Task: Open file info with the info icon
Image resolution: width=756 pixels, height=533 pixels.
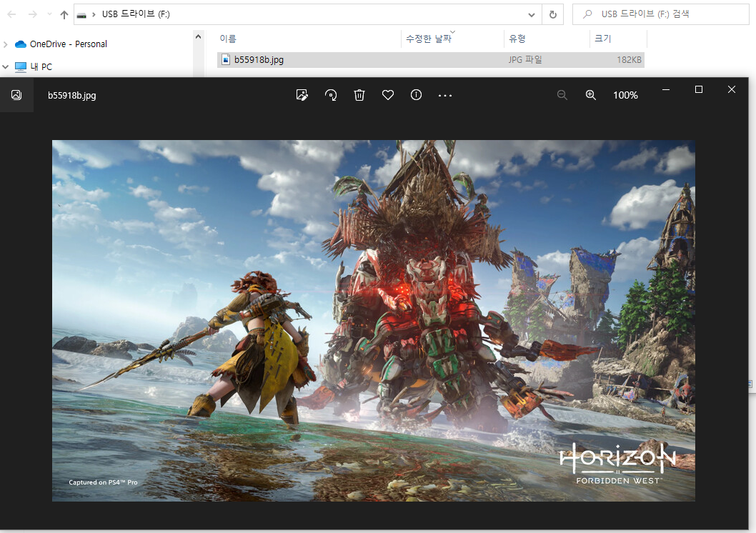Action: 416,95
